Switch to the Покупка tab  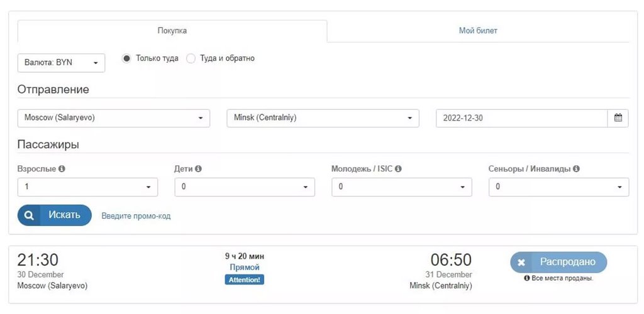click(x=172, y=31)
